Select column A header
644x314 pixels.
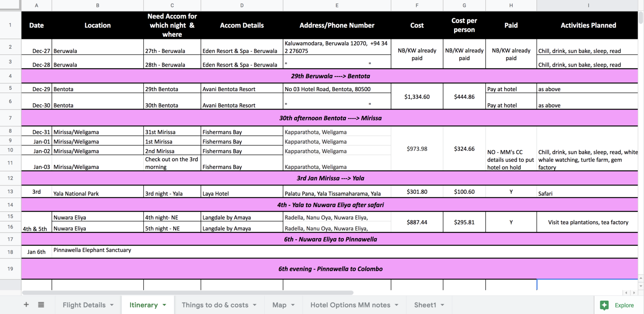point(37,5)
